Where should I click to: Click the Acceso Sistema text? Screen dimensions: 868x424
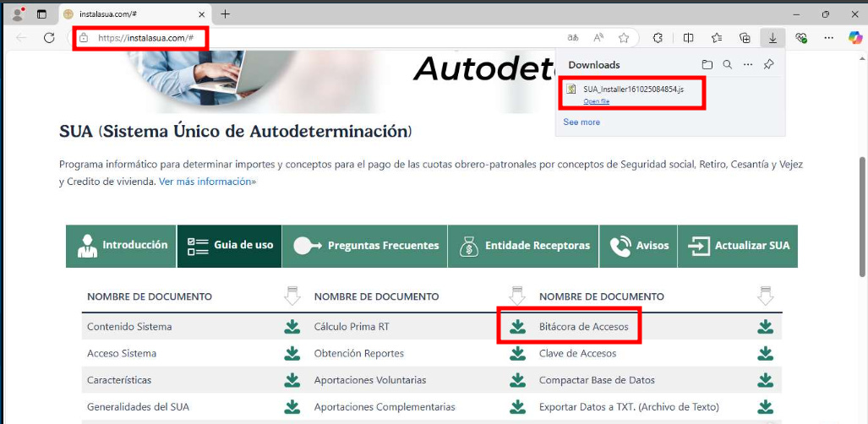[x=122, y=353]
